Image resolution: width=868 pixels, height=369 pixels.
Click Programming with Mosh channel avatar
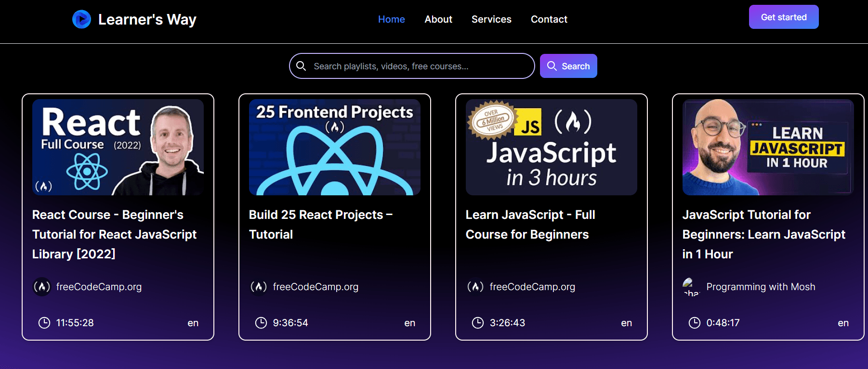[x=691, y=287]
